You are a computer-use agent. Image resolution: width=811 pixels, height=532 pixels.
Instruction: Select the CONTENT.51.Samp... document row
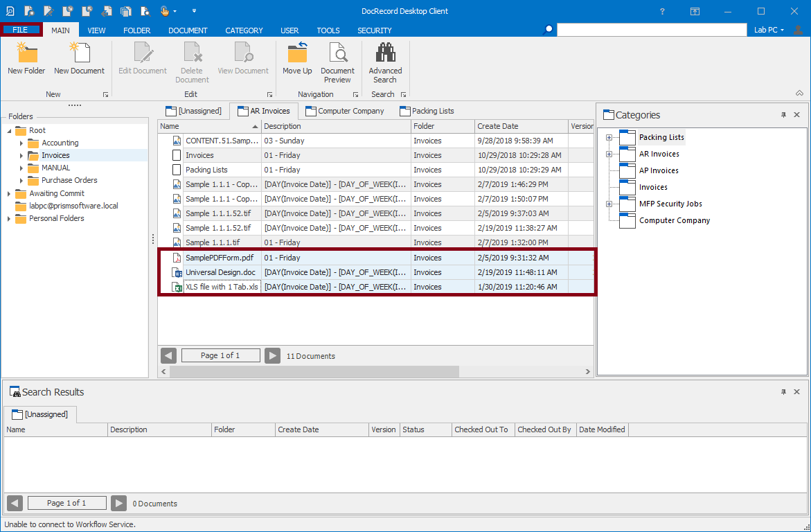tap(375, 141)
